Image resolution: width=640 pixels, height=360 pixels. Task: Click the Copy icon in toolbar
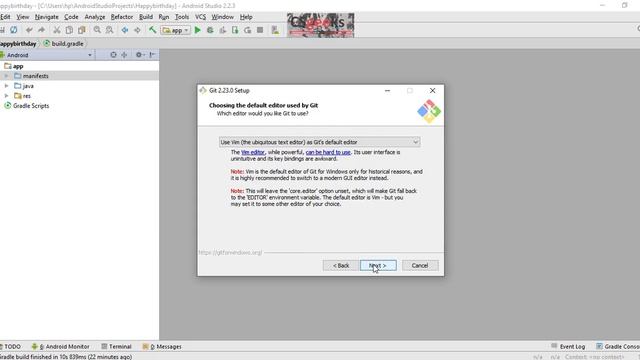(x=69, y=30)
